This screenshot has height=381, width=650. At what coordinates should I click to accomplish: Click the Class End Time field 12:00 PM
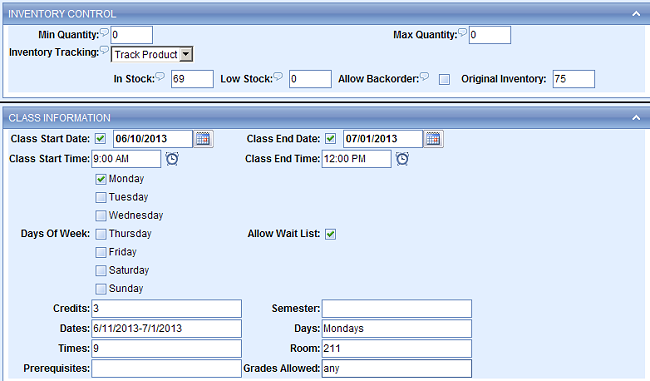click(357, 159)
